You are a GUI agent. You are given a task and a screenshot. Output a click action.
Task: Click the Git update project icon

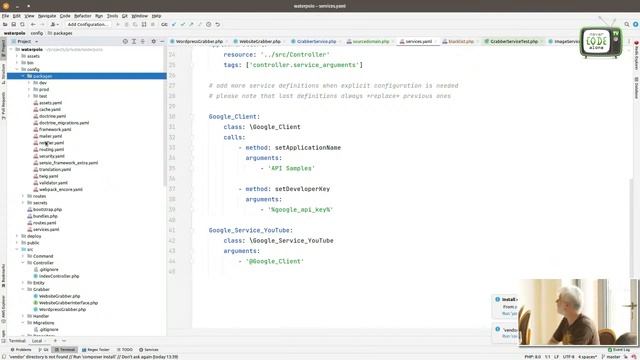(x=174, y=24)
